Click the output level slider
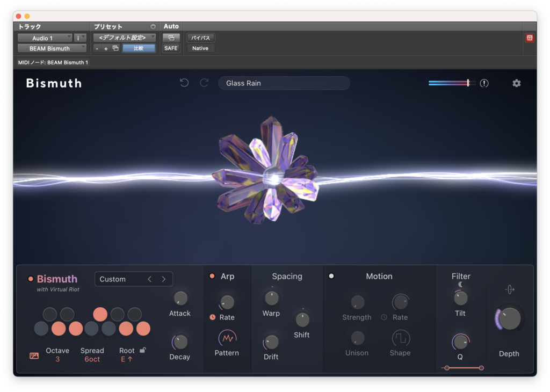Screen dimensions: 550x392 click(x=452, y=83)
